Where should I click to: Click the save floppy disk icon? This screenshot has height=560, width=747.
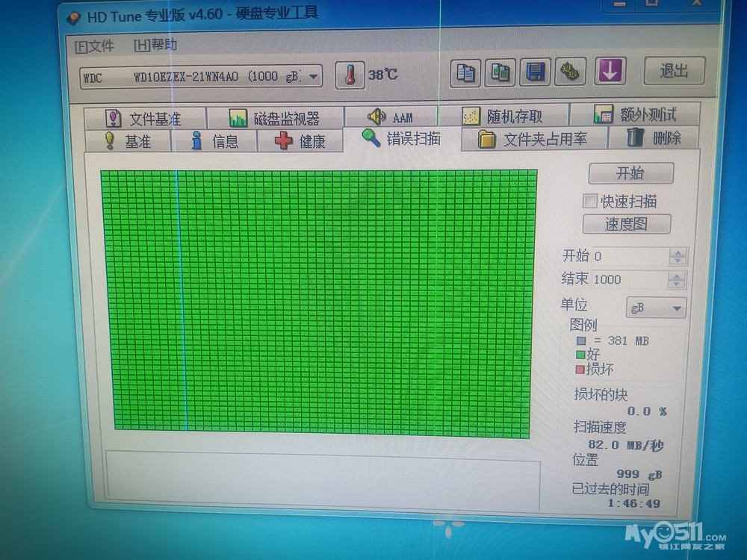(535, 72)
